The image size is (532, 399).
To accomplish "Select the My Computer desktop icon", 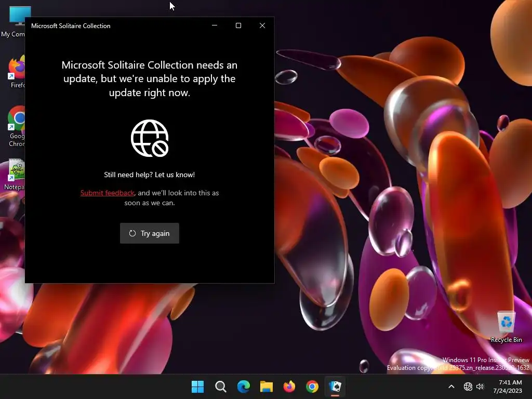I will pos(13,21).
